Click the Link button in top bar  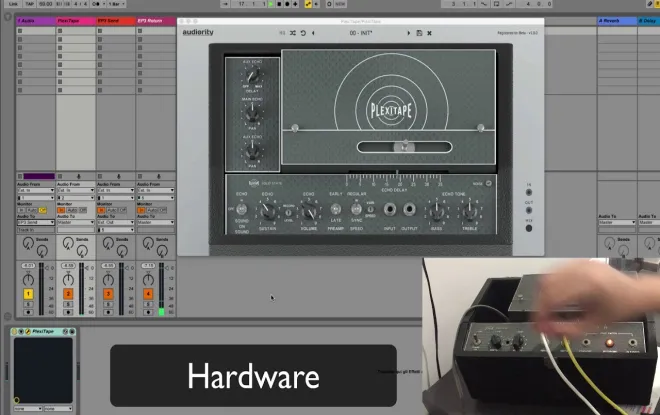click(13, 4)
